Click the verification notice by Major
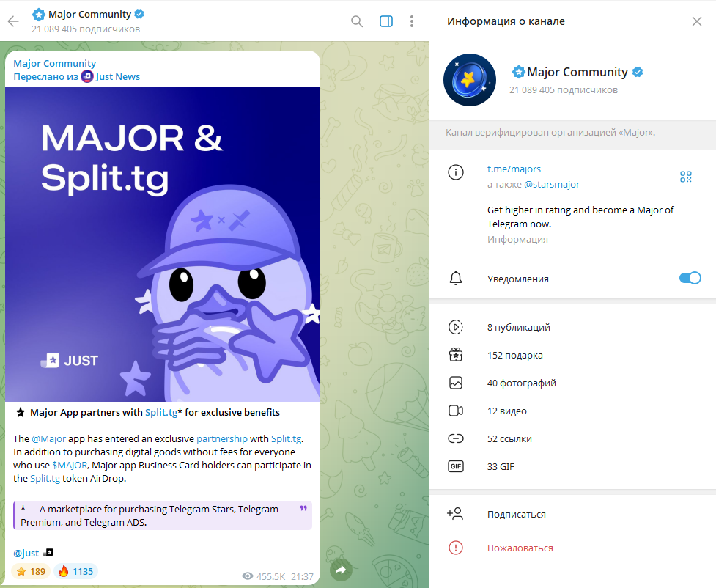Image resolution: width=716 pixels, height=588 pixels. pos(550,133)
